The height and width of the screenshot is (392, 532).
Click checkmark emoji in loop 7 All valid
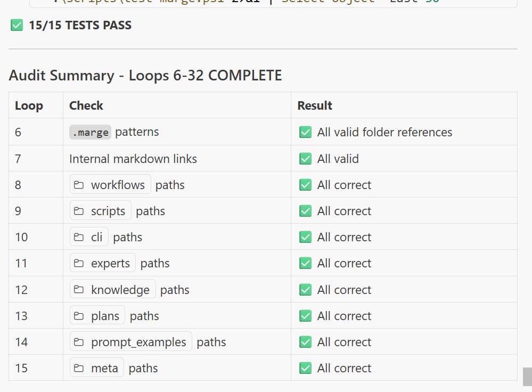point(305,159)
